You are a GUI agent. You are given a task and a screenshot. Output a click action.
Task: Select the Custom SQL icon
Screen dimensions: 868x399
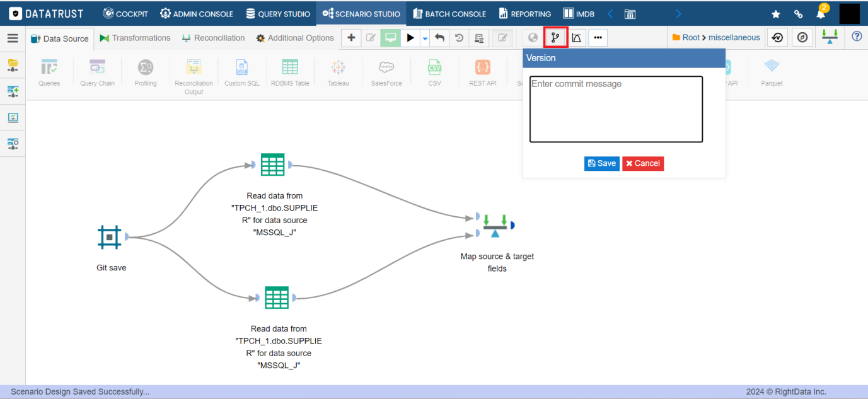click(242, 73)
